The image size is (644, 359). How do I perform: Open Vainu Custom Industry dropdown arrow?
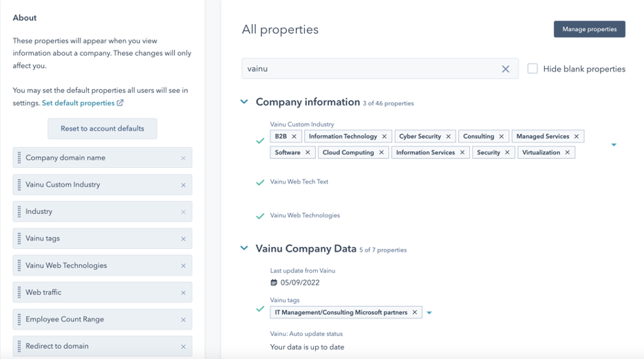coord(614,145)
